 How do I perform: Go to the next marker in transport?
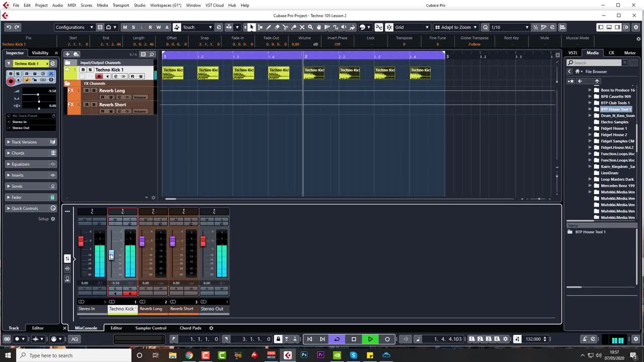point(323,339)
